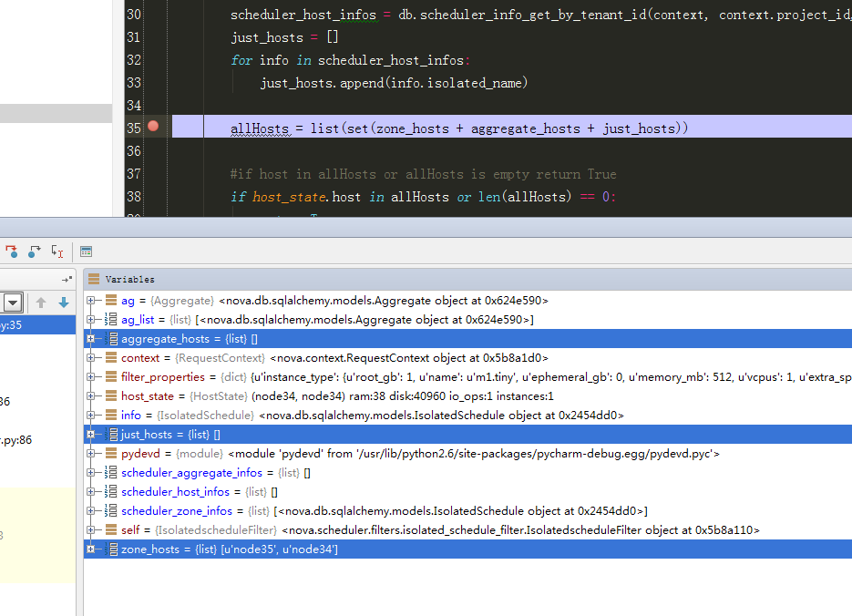Click line number 38 in the gutter

point(134,197)
